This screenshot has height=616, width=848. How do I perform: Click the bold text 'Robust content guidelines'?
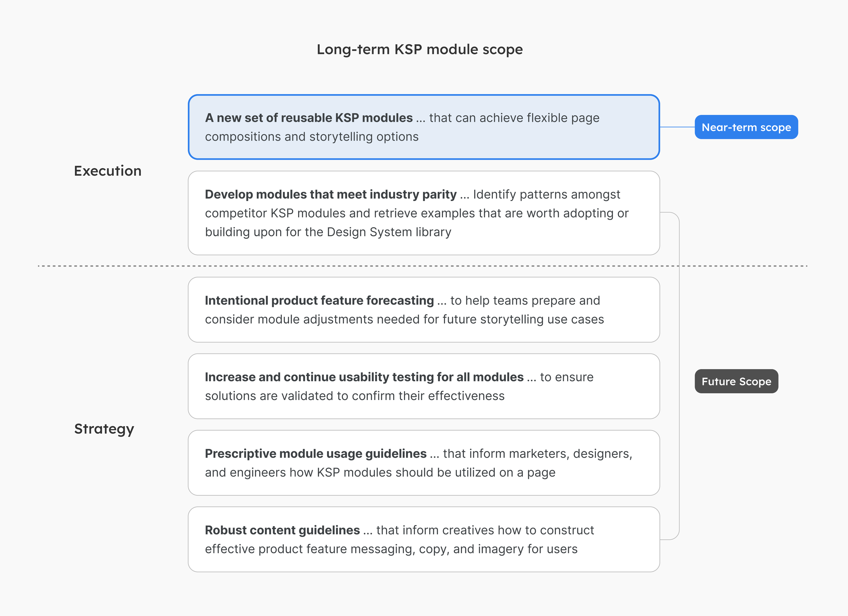[x=282, y=530]
